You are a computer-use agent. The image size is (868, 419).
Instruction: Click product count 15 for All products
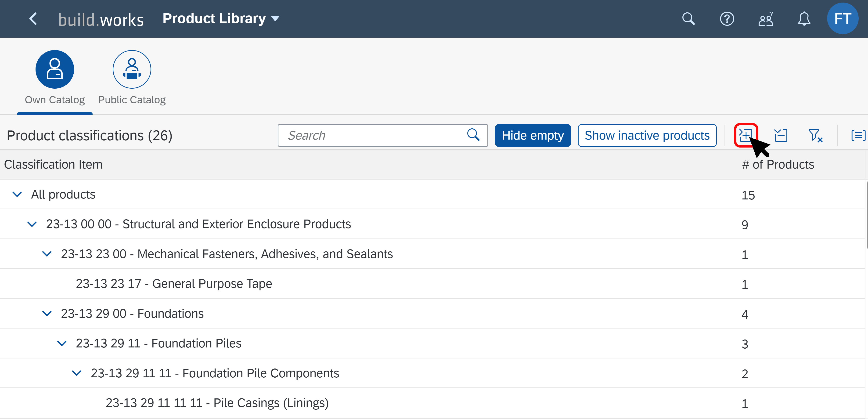748,195
